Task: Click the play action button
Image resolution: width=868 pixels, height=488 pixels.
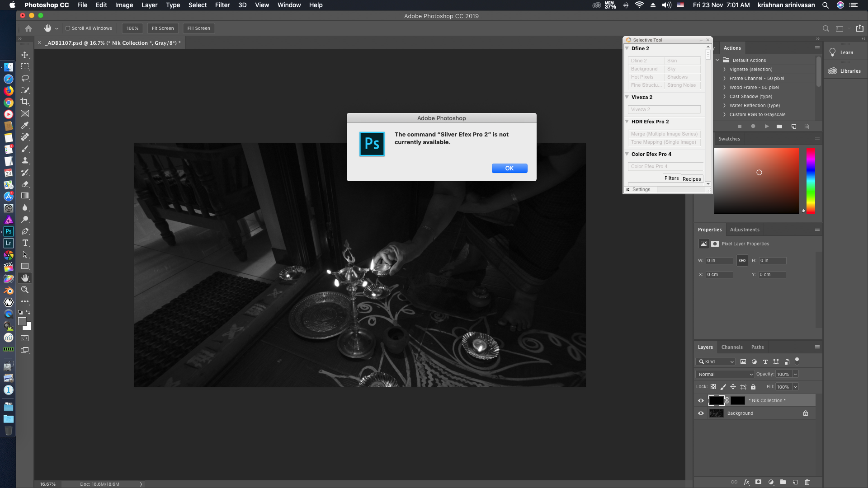Action: [766, 127]
